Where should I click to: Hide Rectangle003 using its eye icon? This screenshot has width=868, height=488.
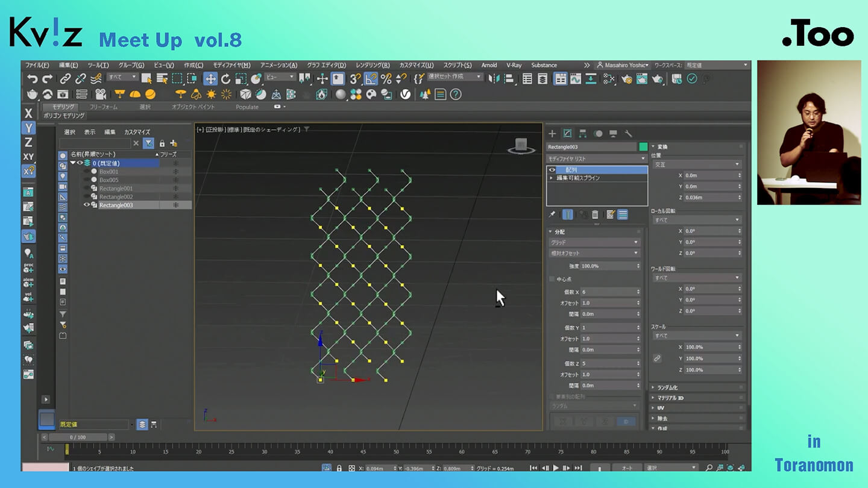tap(87, 205)
